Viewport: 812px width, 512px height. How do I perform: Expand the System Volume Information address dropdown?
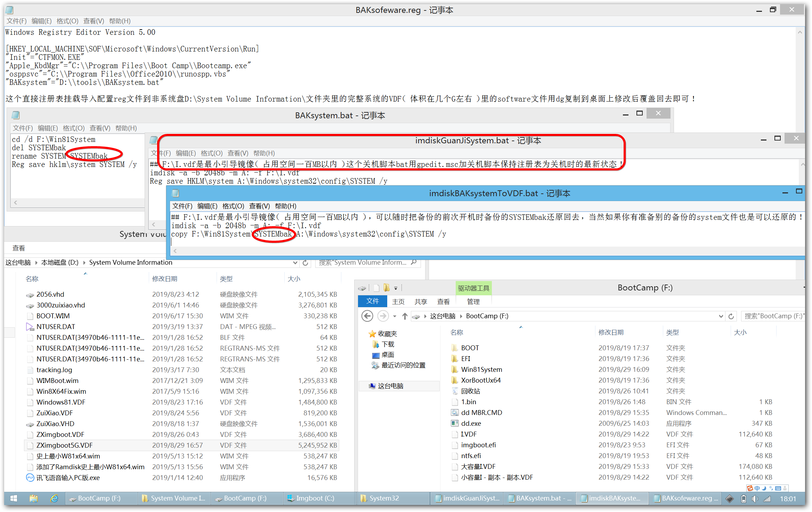pos(295,263)
